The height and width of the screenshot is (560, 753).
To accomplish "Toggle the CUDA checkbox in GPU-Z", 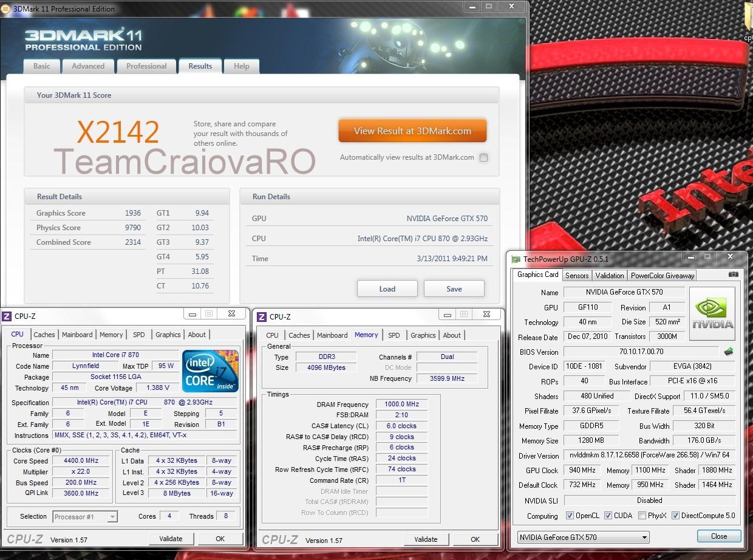I will (x=608, y=516).
